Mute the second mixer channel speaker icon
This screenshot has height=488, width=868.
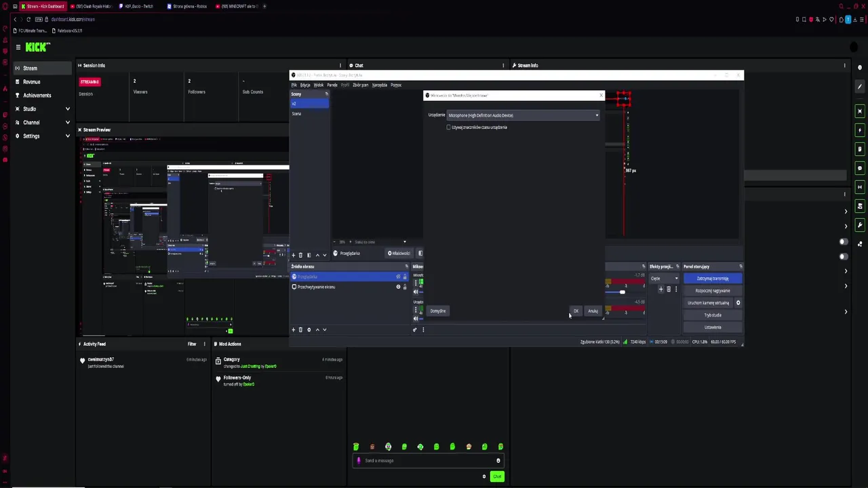[416, 318]
